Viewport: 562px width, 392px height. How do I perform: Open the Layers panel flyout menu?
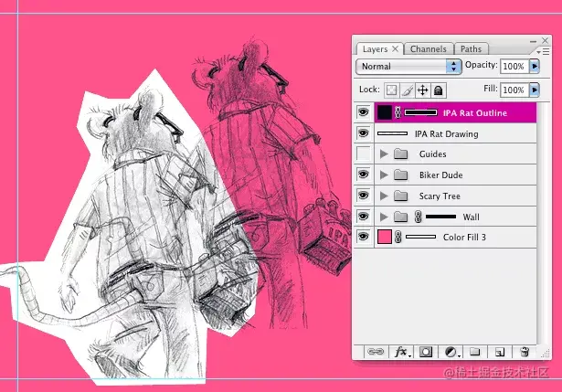click(x=543, y=52)
